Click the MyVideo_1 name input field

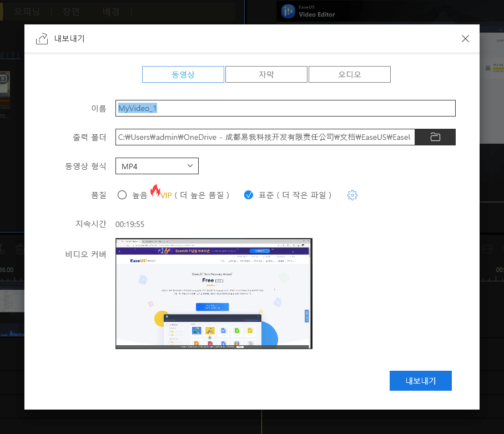[285, 108]
